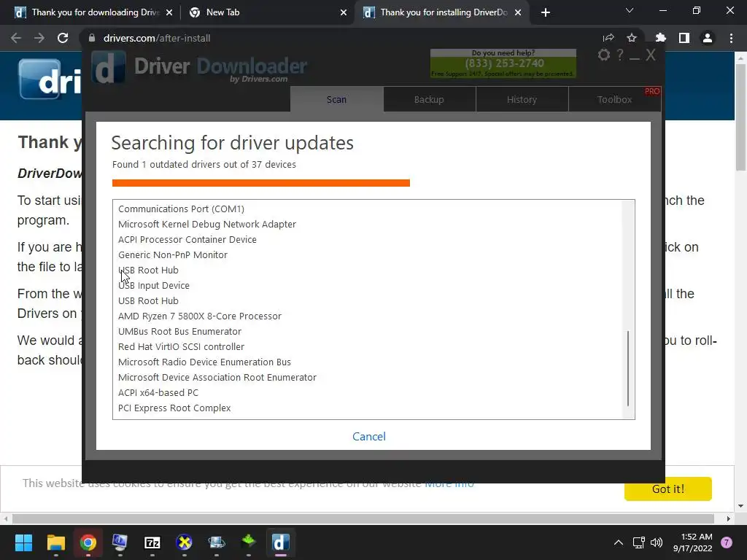Show hidden system tray icons
The image size is (747, 560).
[x=619, y=542]
